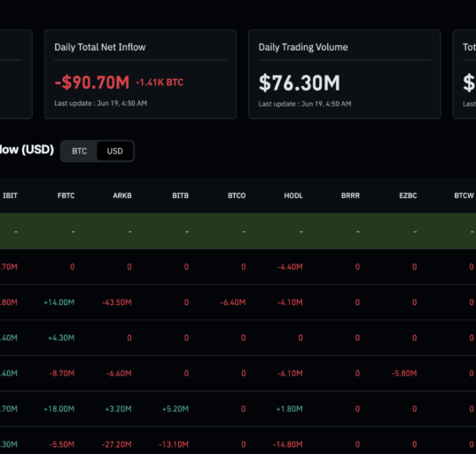The height and width of the screenshot is (454, 476).
Task: Click the -$90.70M net inflow value
Action: (92, 82)
